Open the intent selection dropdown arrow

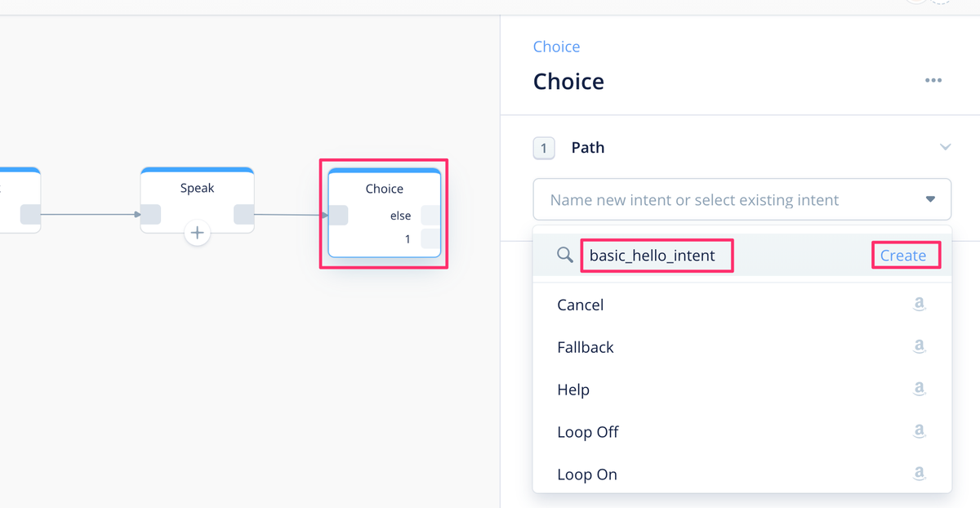pyautogui.click(x=929, y=199)
